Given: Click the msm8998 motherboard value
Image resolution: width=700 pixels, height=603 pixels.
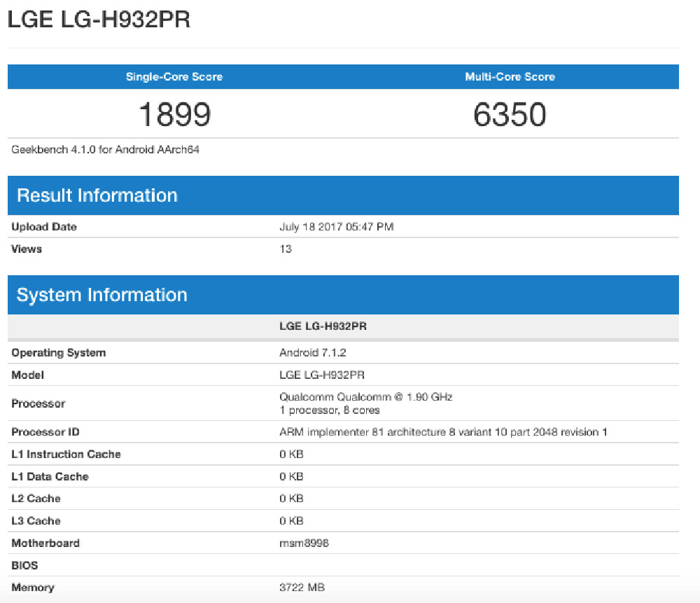Looking at the screenshot, I should pos(304,543).
